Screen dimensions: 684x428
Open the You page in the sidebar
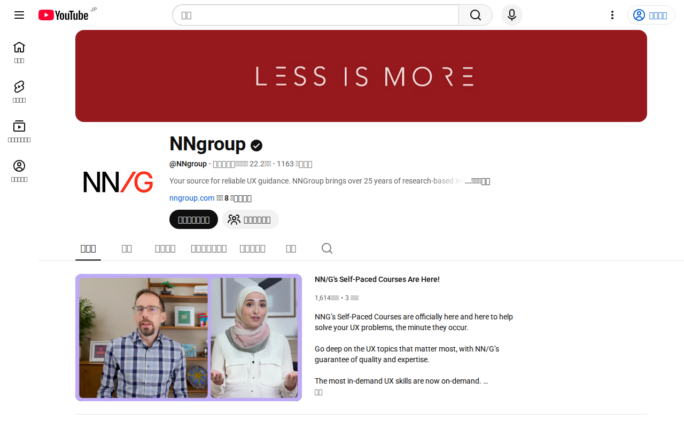point(19,170)
